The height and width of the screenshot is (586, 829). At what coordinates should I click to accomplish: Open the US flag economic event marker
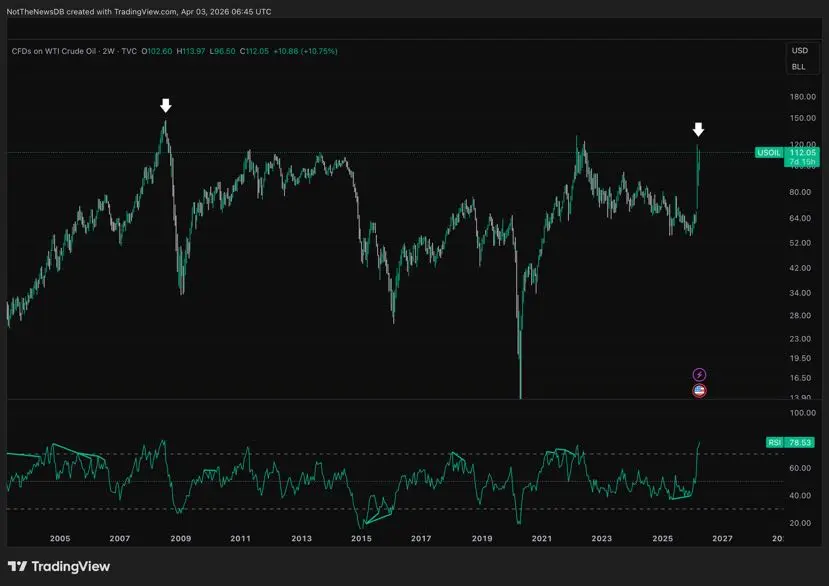[x=699, y=391]
